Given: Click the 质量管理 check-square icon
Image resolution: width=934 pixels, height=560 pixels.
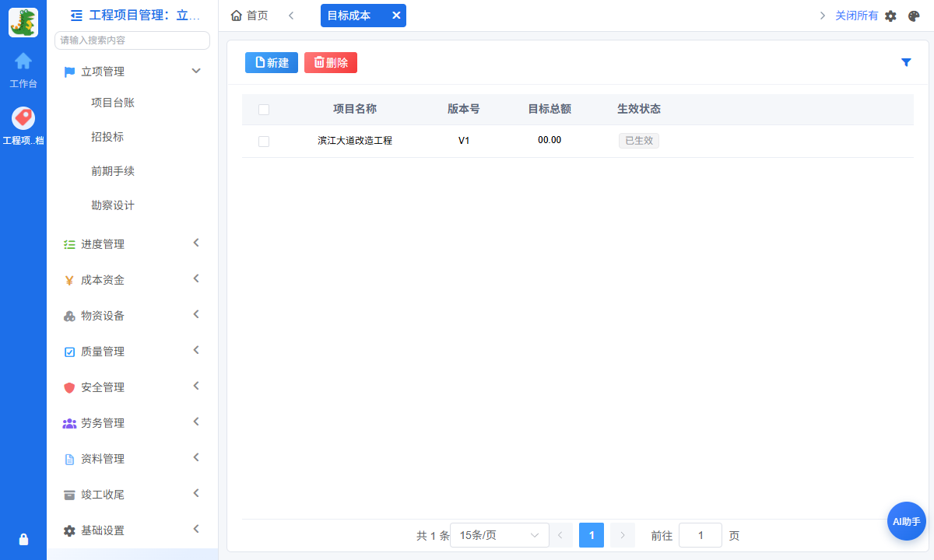Looking at the screenshot, I should 69,352.
